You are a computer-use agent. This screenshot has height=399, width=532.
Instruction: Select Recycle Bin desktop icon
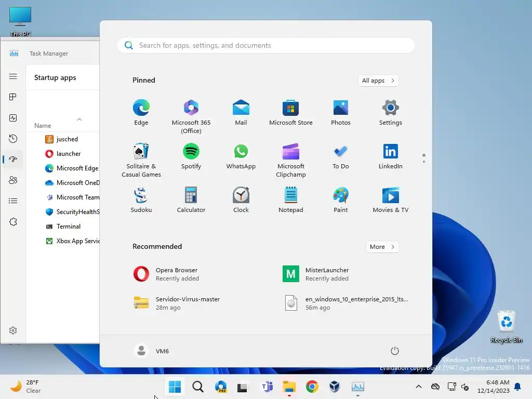[506, 326]
